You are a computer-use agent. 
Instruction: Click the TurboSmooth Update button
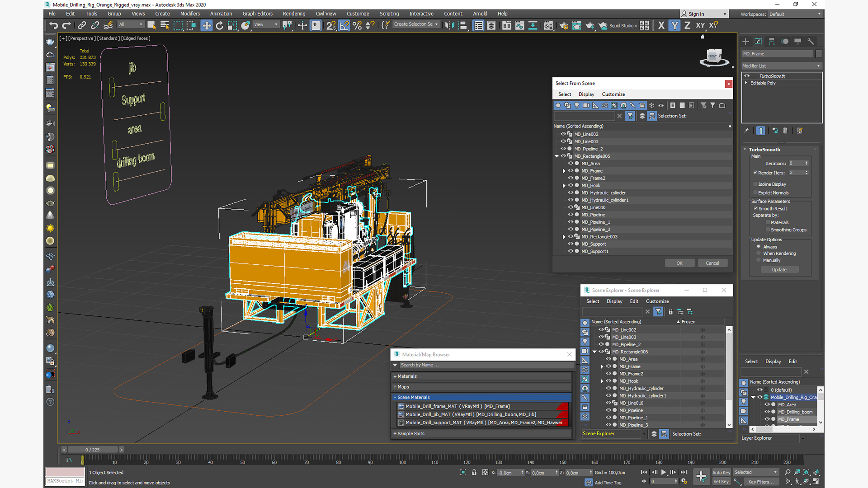point(779,269)
